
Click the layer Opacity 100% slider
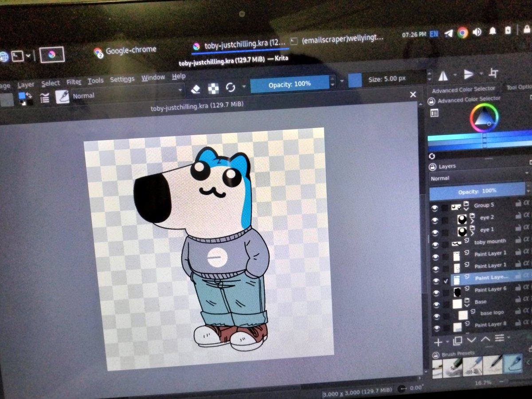[477, 191]
